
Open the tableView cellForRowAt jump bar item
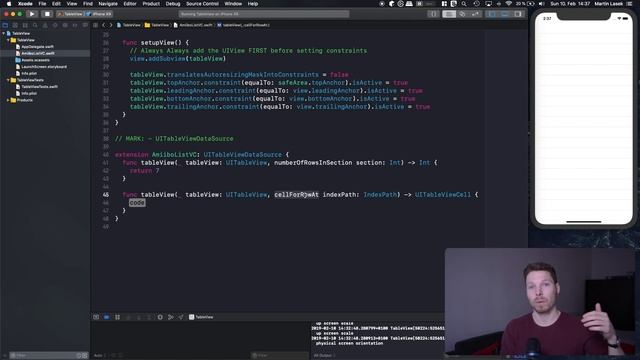coord(243,25)
